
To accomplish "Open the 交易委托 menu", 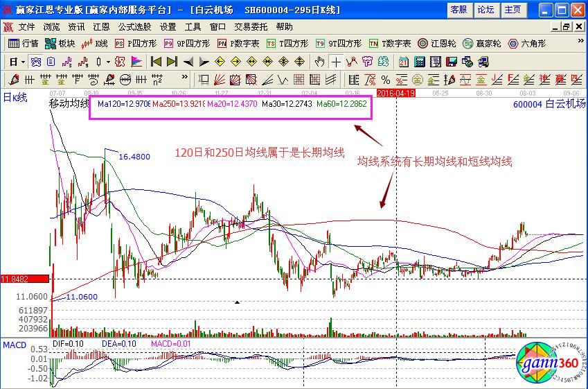I will (x=250, y=26).
